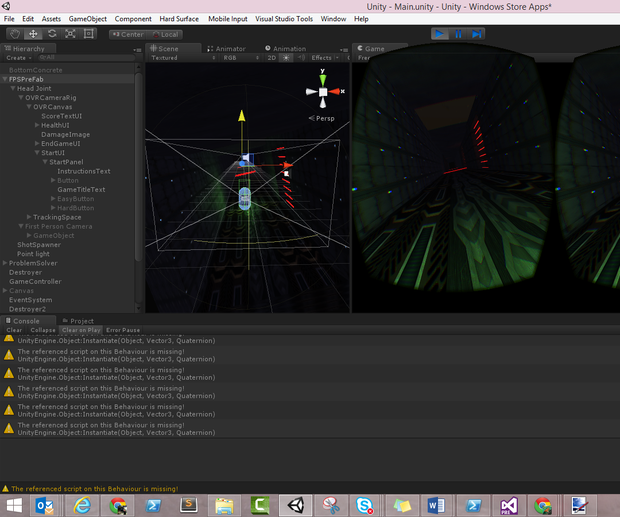Click the Hierarchy search field
Image resolution: width=620 pixels, height=517 pixels.
pyautogui.click(x=85, y=58)
